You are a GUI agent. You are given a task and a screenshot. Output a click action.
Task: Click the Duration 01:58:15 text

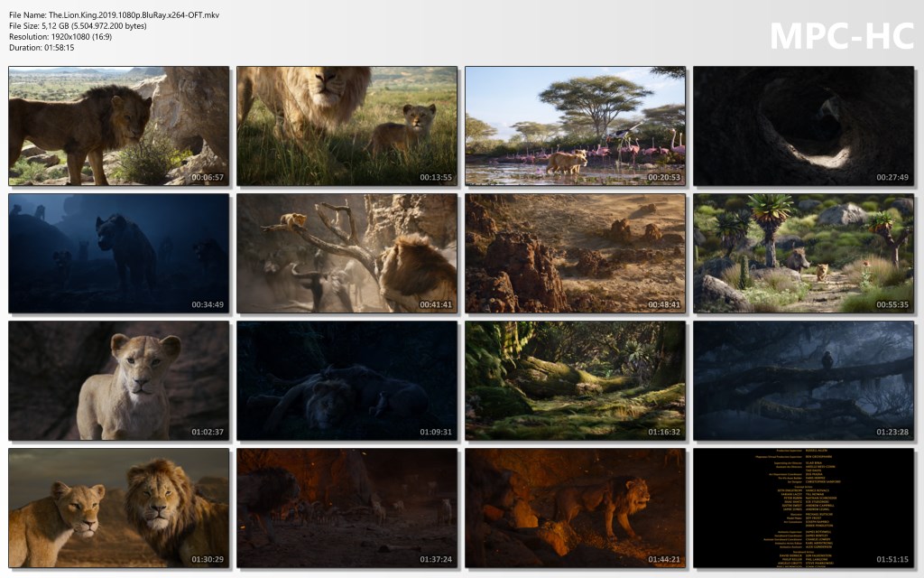pyautogui.click(x=42, y=48)
